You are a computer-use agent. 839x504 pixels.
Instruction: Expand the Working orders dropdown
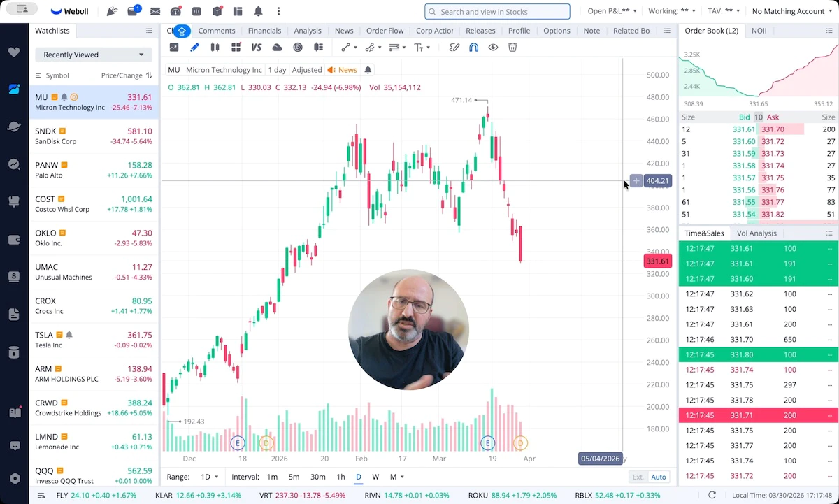[673, 11]
